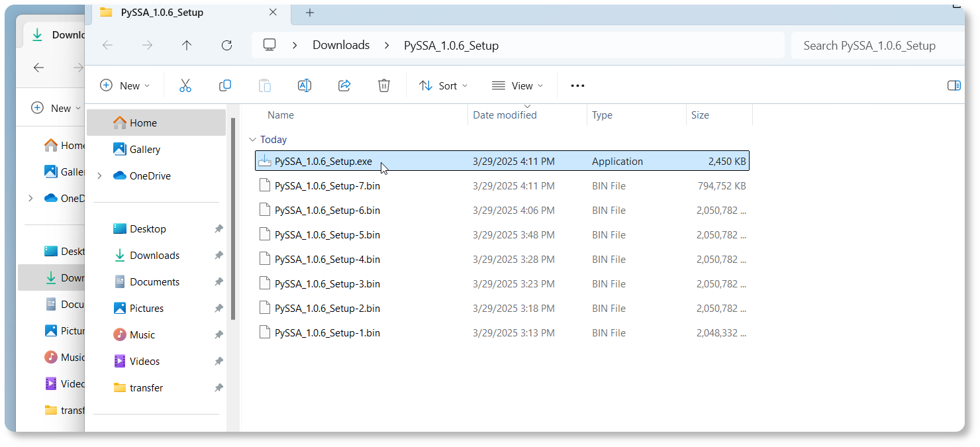Viewport: 980px width, 447px height.
Task: Click the PySSA_1.0.6_Setup-7.bin file icon
Action: point(265,186)
